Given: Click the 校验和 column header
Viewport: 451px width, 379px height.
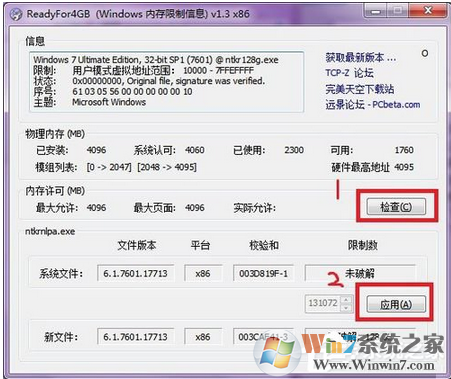Looking at the screenshot, I should point(264,245).
